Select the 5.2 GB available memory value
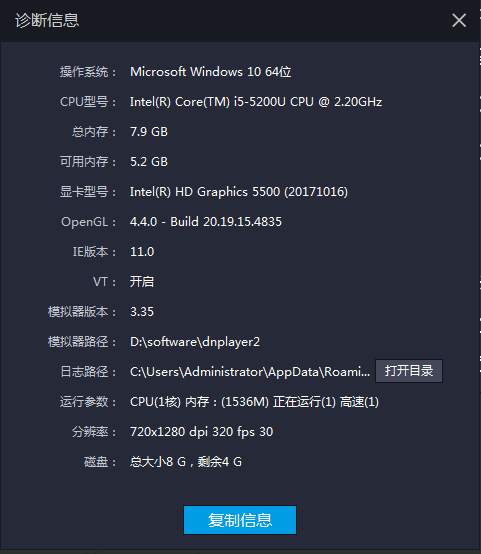Viewport: 481px width, 554px height. [x=149, y=162]
